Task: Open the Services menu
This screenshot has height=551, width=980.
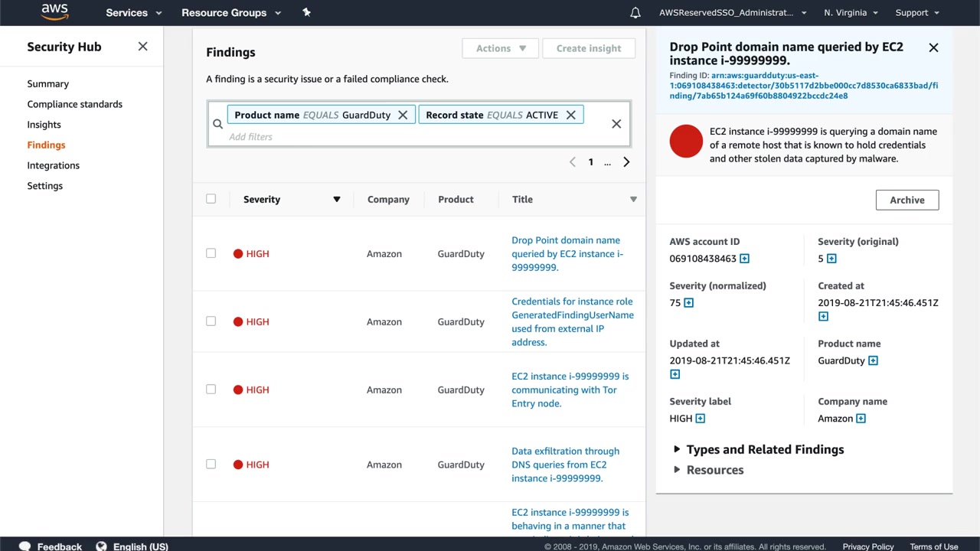Action: tap(134, 13)
